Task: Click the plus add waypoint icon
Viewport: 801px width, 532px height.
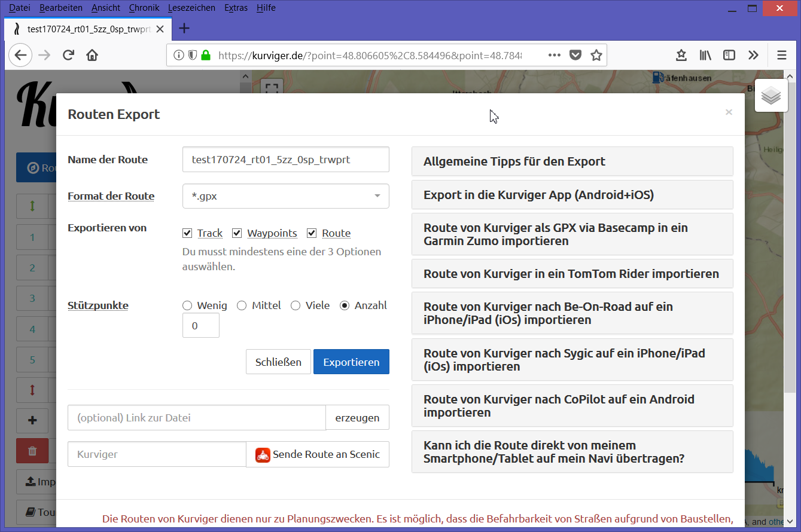Action: [x=32, y=420]
